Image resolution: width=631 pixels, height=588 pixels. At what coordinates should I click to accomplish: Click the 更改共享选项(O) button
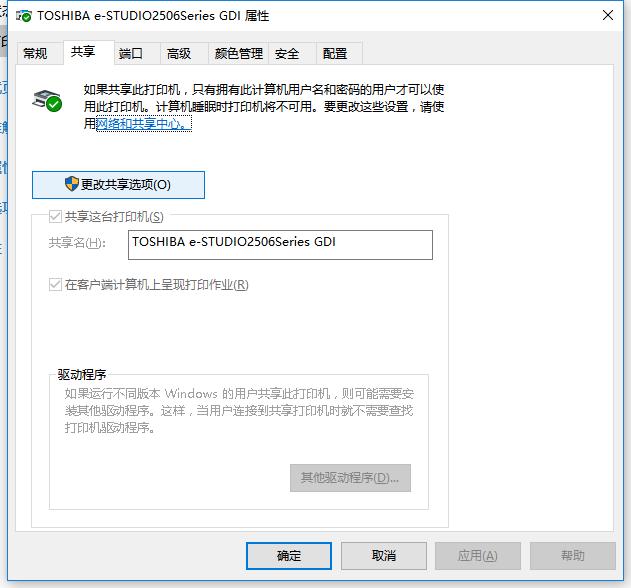tap(118, 185)
